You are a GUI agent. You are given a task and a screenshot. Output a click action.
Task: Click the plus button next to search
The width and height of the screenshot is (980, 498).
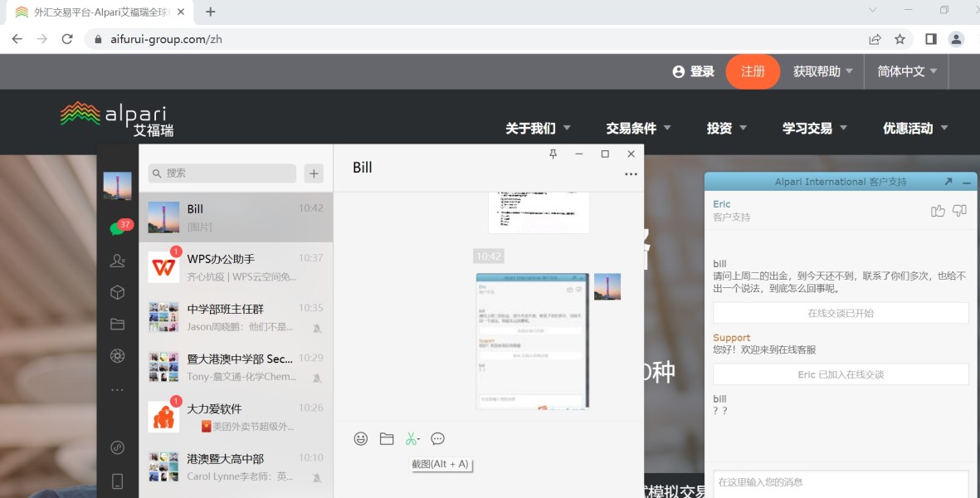314,173
